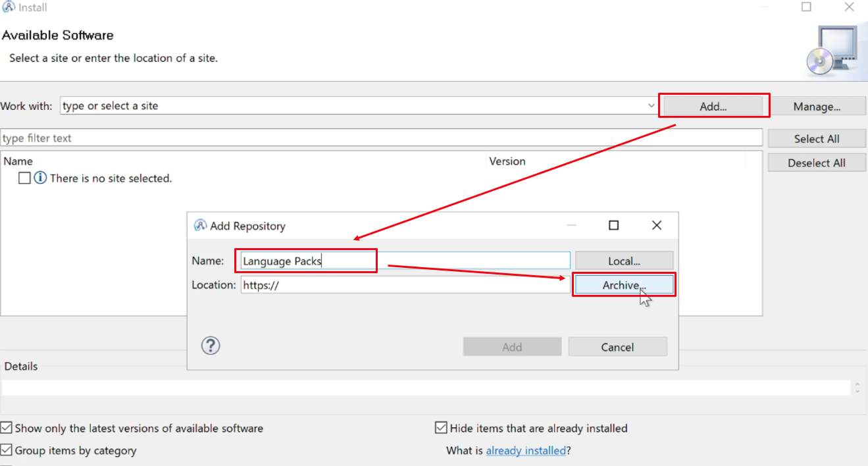This screenshot has height=466, width=868.
Task: Click the help question mark icon
Action: coord(211,346)
